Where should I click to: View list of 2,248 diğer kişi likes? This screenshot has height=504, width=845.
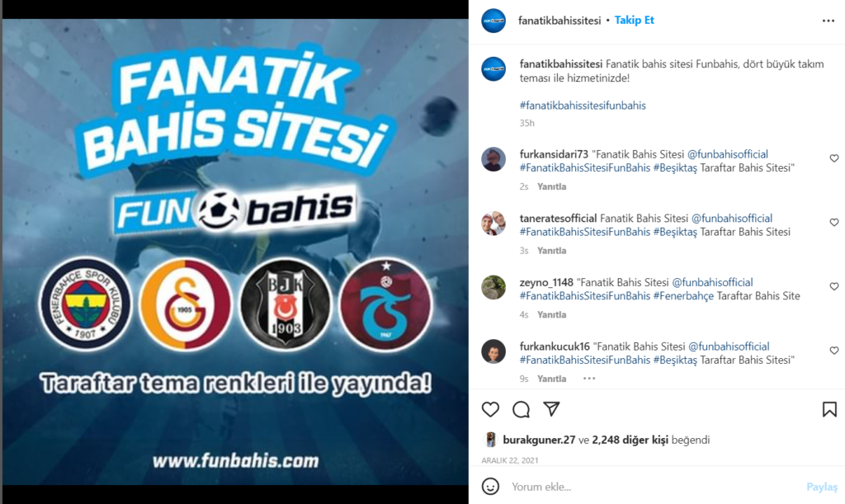tap(630, 440)
